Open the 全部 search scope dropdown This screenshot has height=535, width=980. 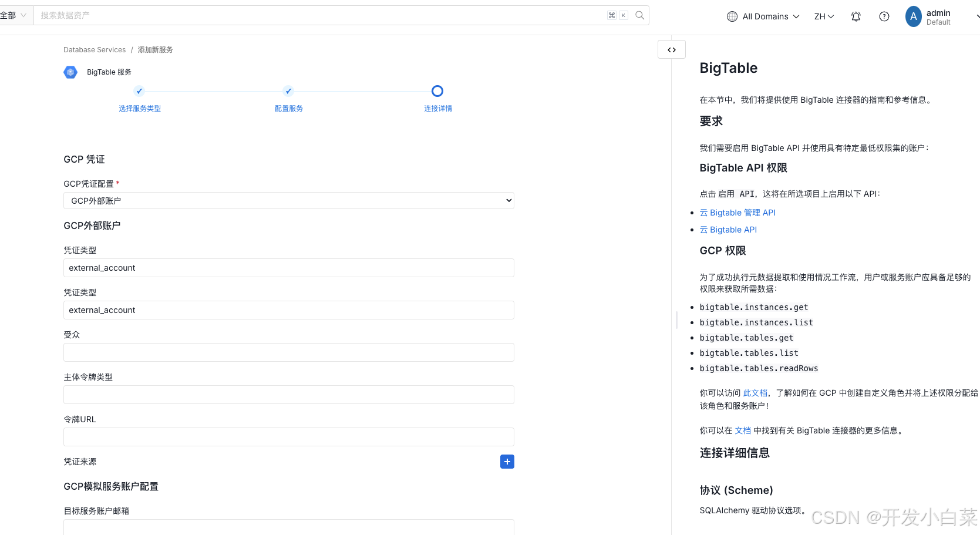[14, 15]
